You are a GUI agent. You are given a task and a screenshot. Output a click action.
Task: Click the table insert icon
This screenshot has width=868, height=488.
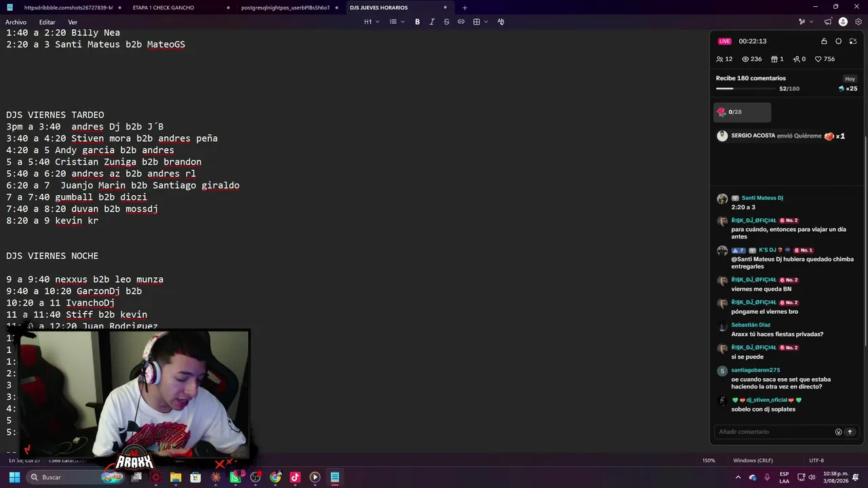pyautogui.click(x=477, y=22)
